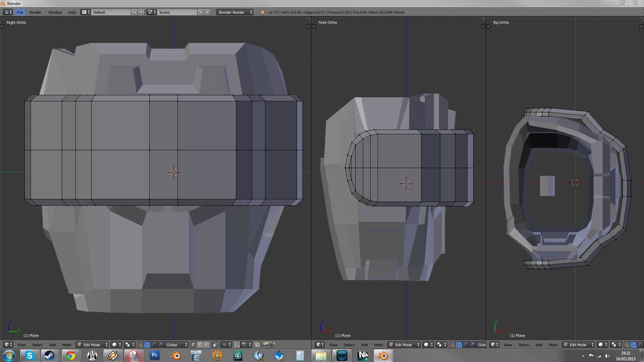Viewport: 644px width, 362px height.
Task: Click the OpenGL render image camera icon
Action: 265,345
